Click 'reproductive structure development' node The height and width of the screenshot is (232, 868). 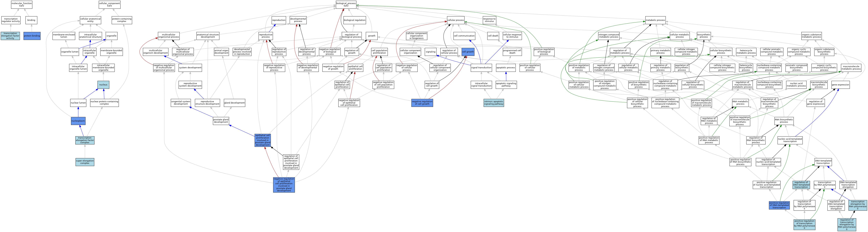click(208, 103)
